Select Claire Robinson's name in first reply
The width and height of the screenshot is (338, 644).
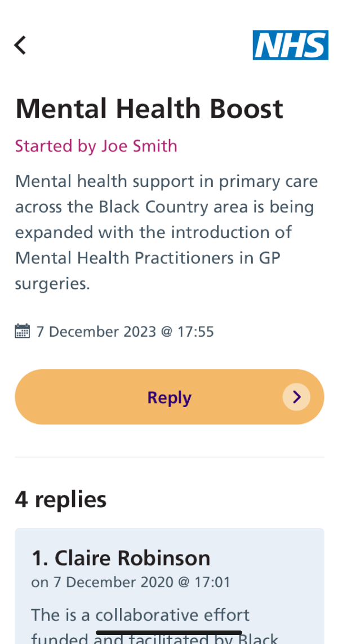121,558
